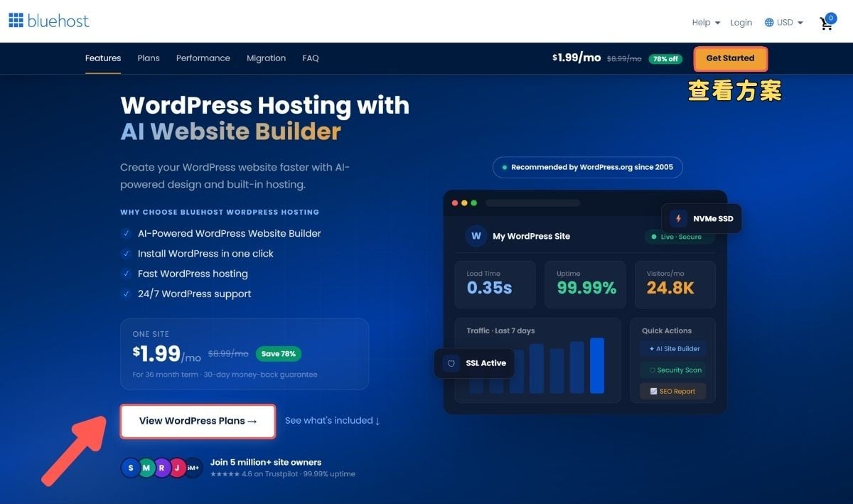The image size is (853, 504).
Task: Click the Traffic · Last 7 days label
Action: [500, 331]
